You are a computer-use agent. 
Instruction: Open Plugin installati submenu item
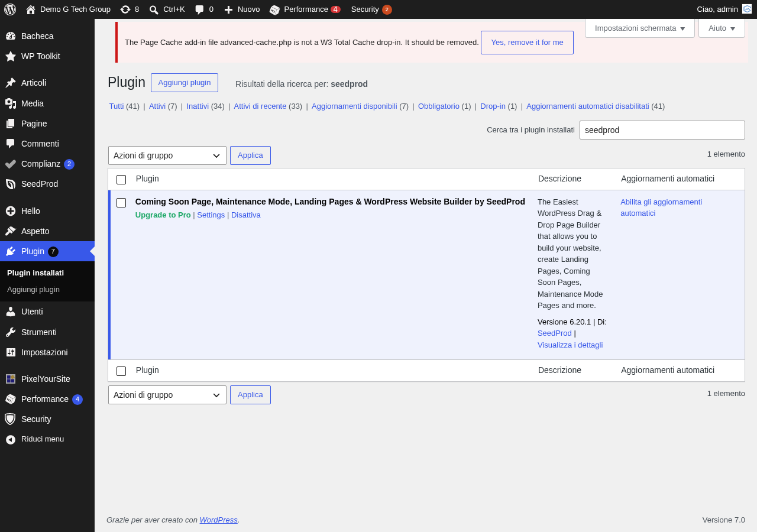click(x=35, y=273)
